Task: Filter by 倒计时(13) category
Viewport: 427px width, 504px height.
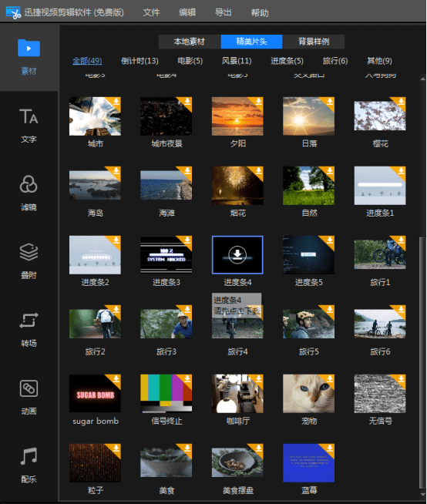Action: point(140,61)
